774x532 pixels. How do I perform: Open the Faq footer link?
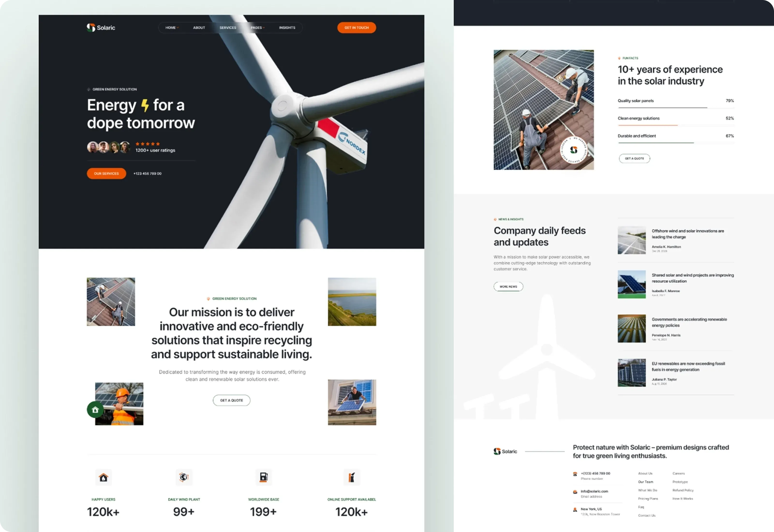641,507
